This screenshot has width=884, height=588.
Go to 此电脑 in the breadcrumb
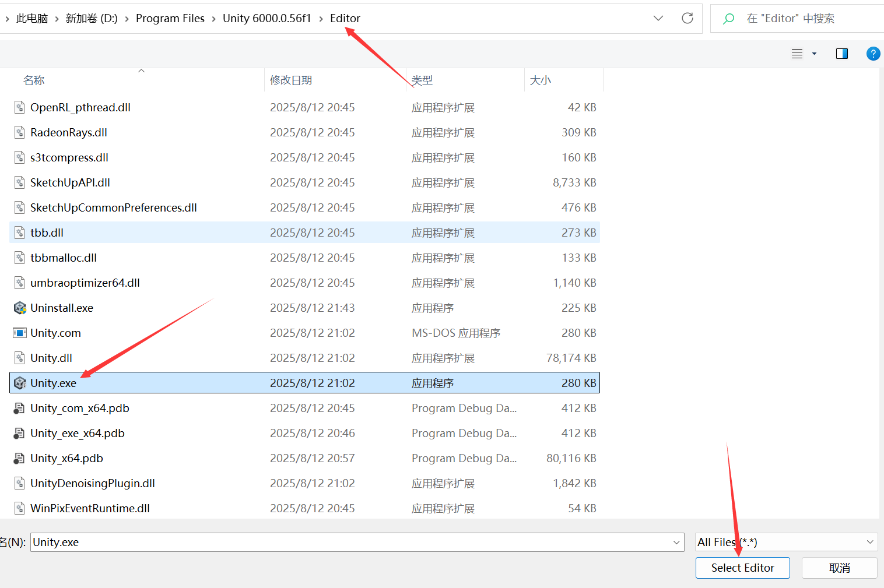(x=32, y=19)
